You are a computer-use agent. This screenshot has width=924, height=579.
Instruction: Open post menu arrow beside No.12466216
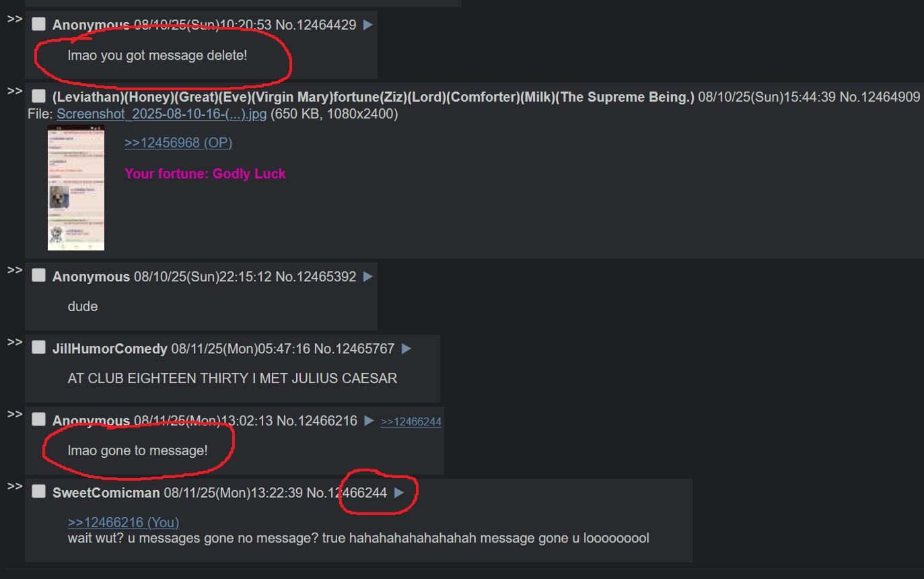point(369,421)
